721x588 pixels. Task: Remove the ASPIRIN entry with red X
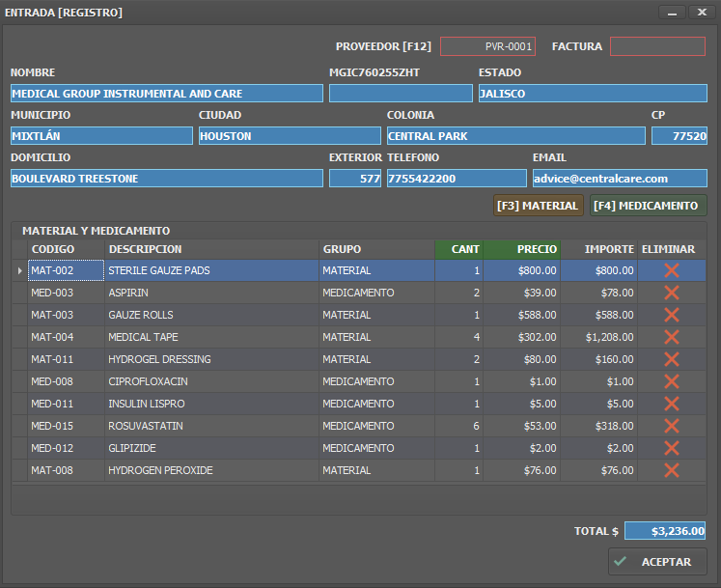tap(672, 293)
